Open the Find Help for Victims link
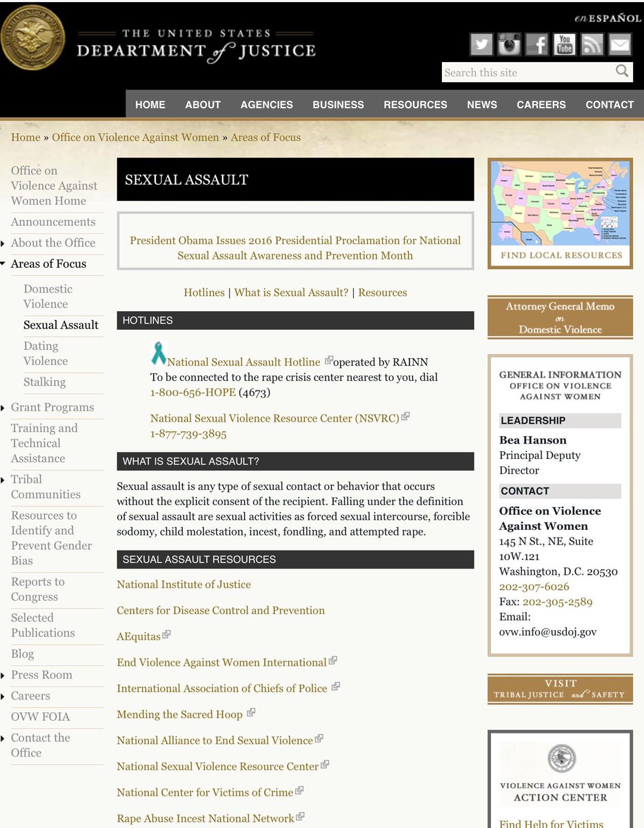The width and height of the screenshot is (644, 828). point(551,823)
